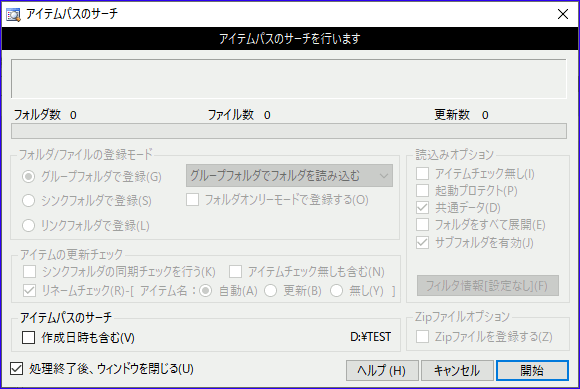Click the フィルタ情報[設定なし](F) button
The image size is (580, 389).
point(488,285)
